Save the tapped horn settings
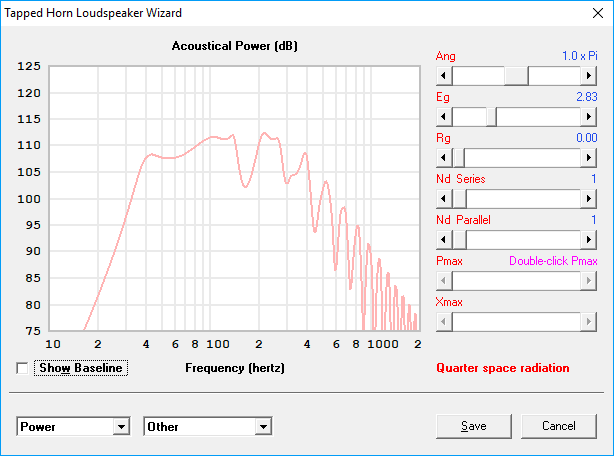 473,426
